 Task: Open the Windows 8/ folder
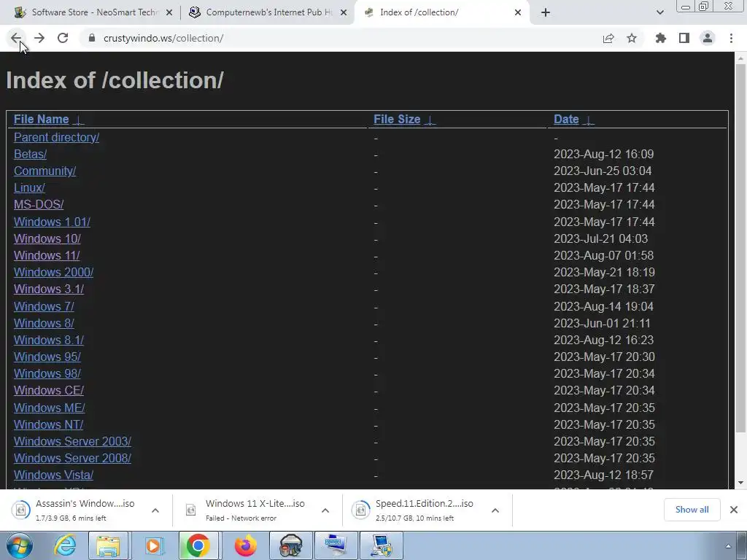(x=44, y=323)
